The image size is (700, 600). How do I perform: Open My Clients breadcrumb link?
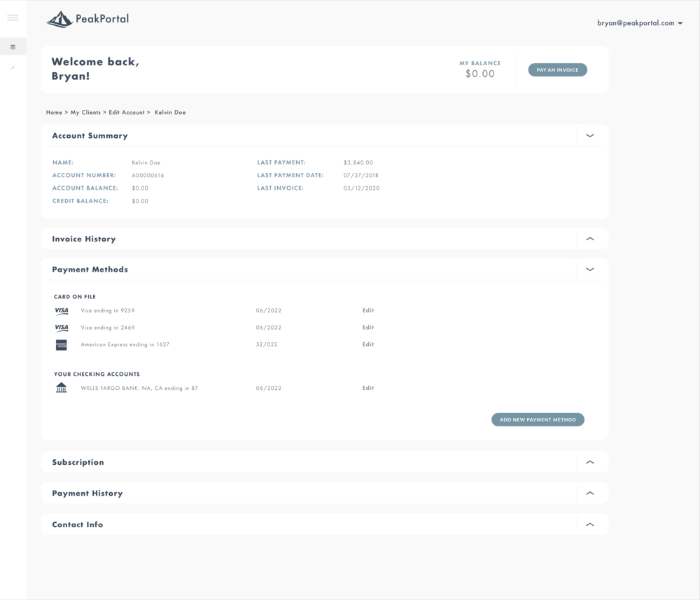pos(85,113)
